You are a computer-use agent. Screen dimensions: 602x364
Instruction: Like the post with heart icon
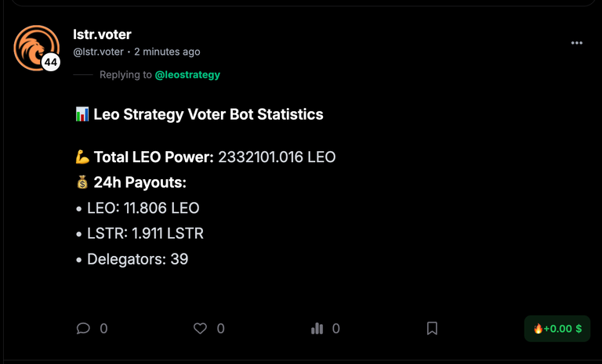pyautogui.click(x=200, y=328)
